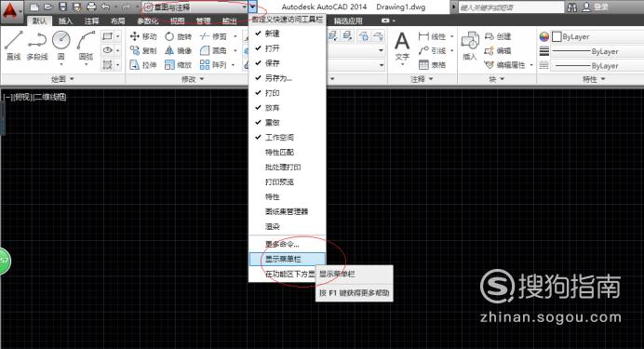Choose 图纸集管理器 from the dropdown menu

click(287, 212)
